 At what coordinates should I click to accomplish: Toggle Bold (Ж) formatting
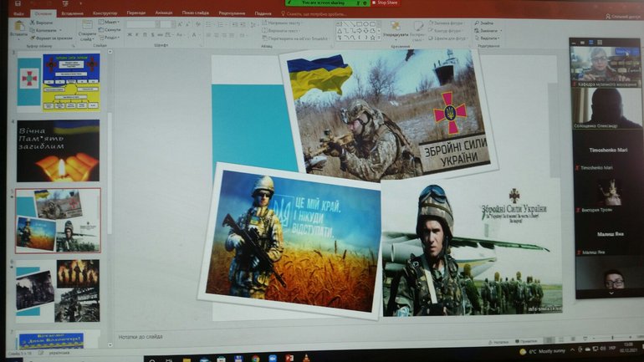[130, 35]
